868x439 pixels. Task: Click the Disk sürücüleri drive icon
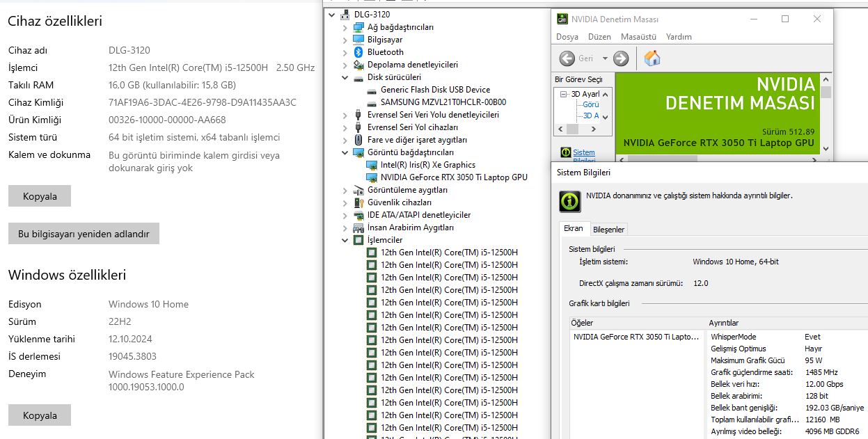point(358,77)
